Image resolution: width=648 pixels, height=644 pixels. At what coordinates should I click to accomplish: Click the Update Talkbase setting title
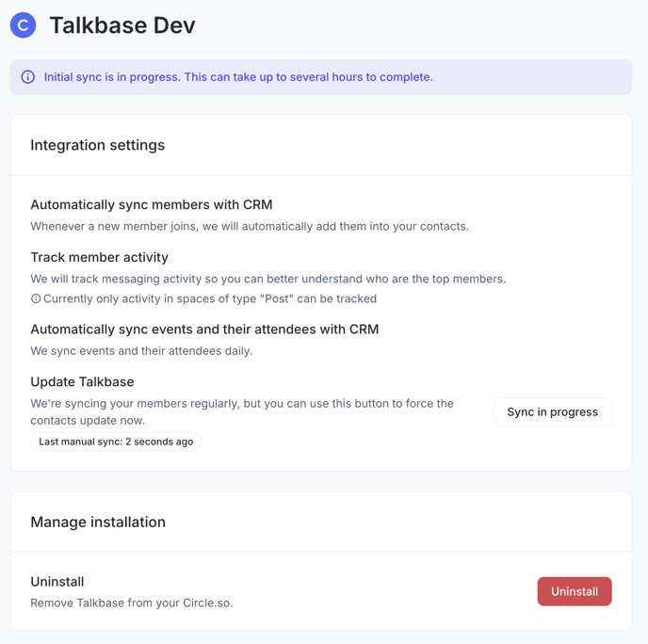[x=82, y=381]
